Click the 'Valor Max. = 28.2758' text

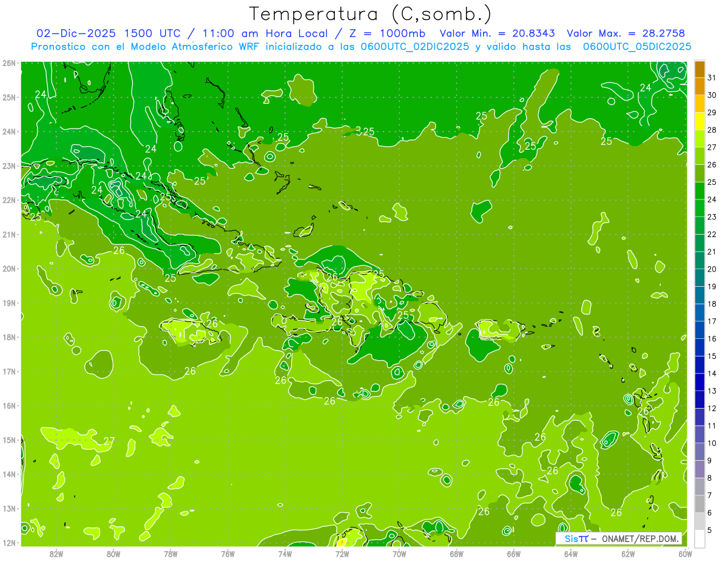(x=625, y=33)
